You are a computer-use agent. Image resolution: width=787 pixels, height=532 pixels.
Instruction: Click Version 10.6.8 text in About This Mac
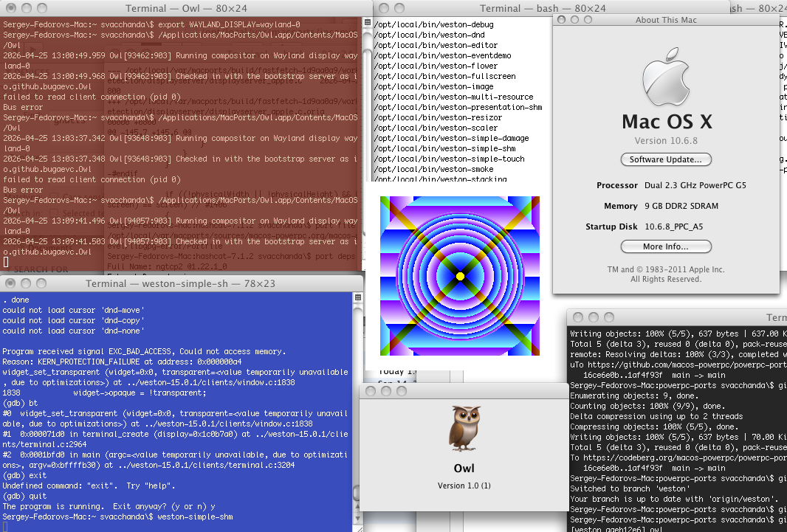point(666,141)
